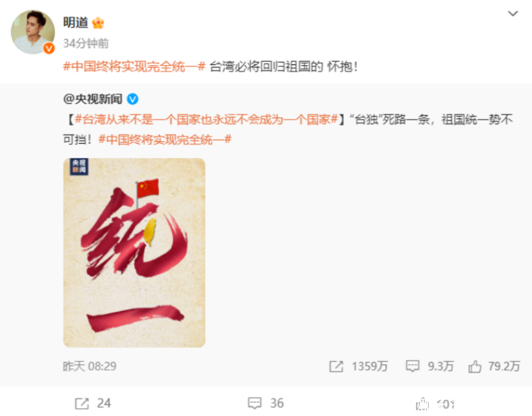Like the quoted post with 79.2万 likes
This screenshot has width=532, height=416.
tap(474, 366)
